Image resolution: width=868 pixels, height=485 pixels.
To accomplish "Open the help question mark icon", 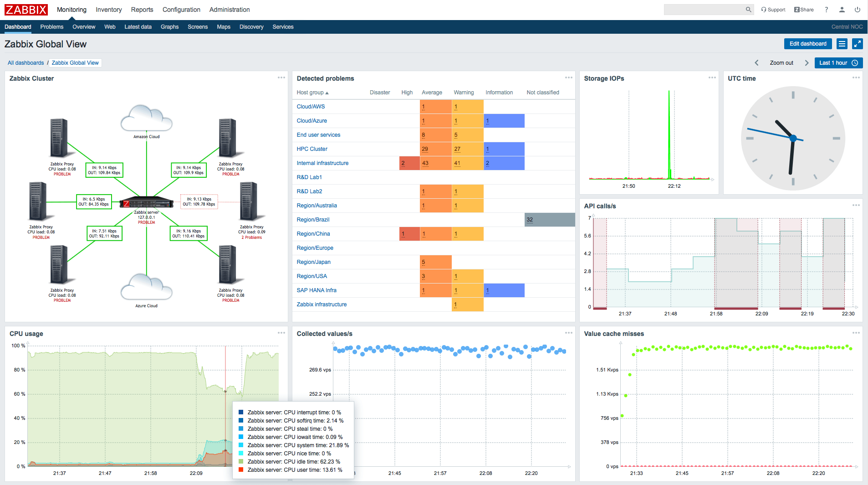I will (x=827, y=10).
